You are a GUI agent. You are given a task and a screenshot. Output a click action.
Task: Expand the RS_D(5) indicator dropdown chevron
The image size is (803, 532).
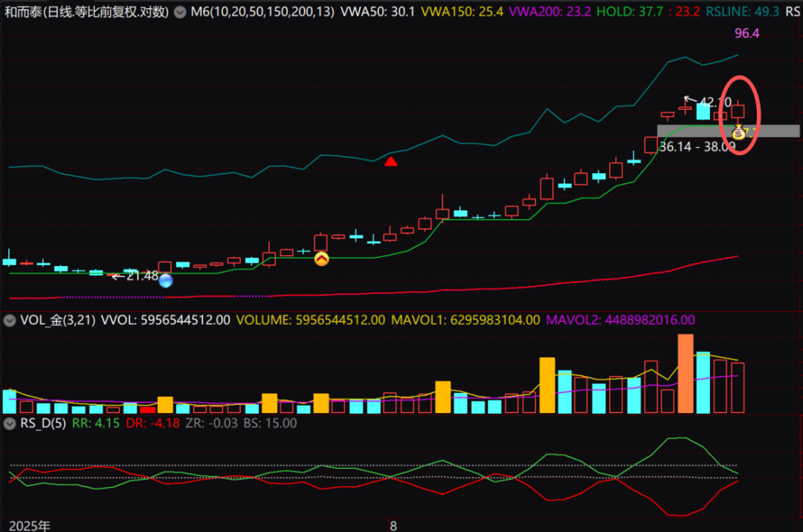(x=9, y=423)
